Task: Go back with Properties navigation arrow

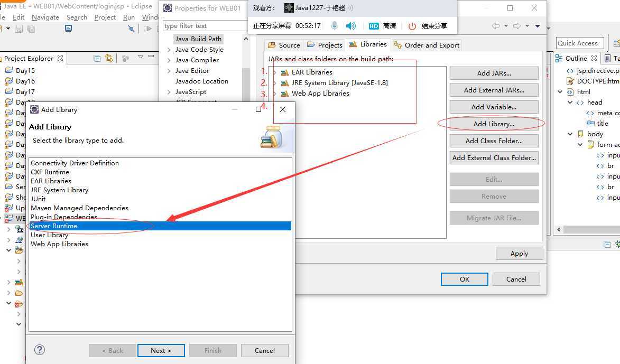Action: coord(496,26)
